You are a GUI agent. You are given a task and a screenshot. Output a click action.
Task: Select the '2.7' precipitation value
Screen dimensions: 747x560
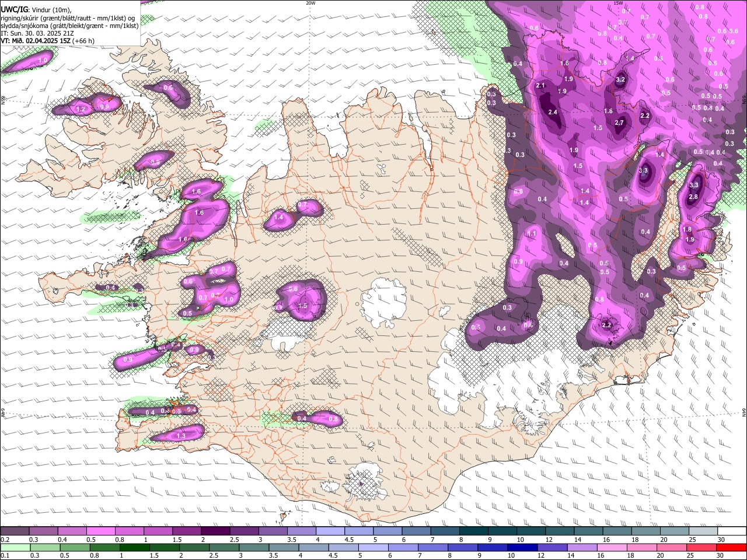(620, 123)
